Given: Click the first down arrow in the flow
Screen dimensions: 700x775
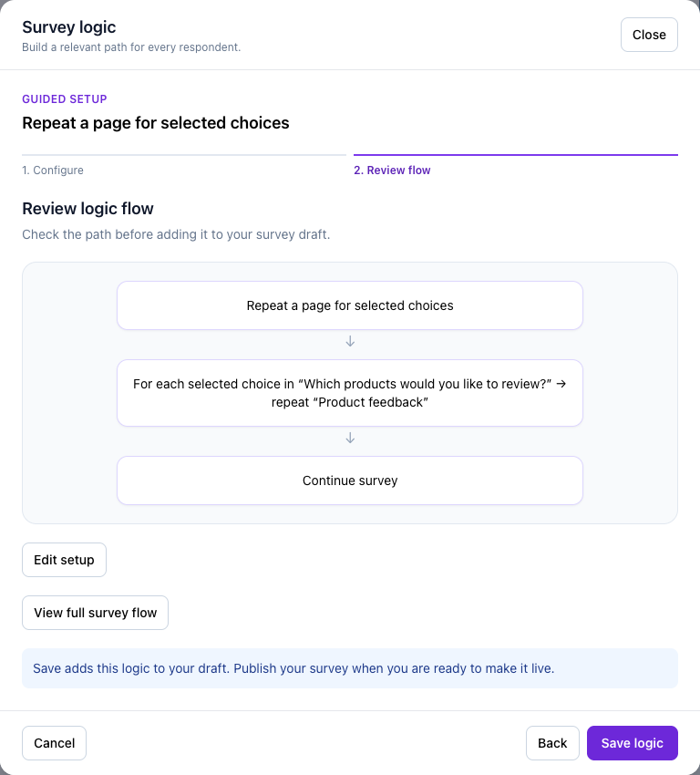Looking at the screenshot, I should (x=350, y=342).
